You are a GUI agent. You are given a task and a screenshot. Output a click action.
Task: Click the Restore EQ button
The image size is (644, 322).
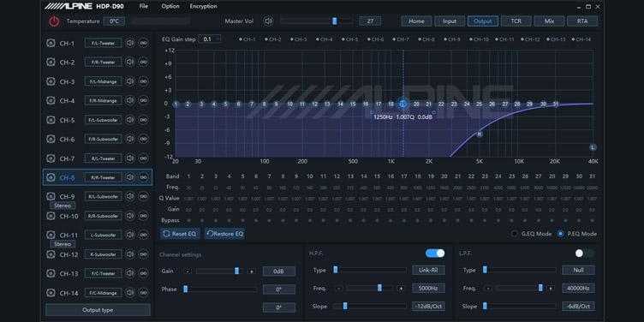[x=224, y=234]
